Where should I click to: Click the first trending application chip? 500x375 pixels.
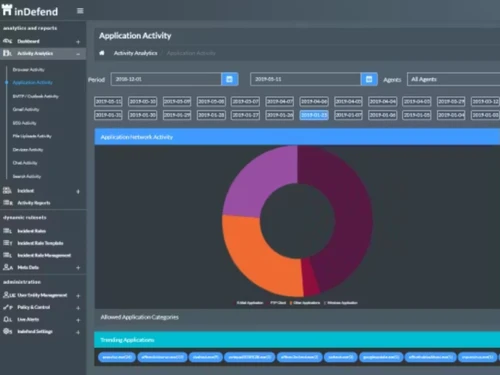click(117, 357)
